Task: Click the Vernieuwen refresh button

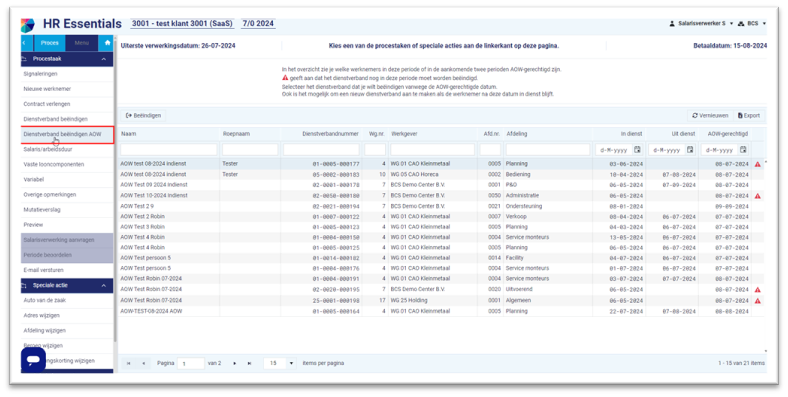Action: (710, 116)
